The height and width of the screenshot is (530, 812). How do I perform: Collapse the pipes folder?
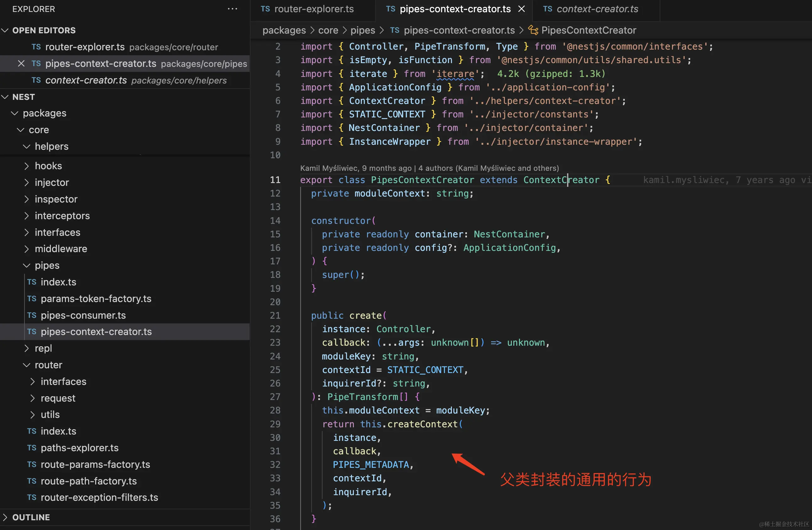[x=27, y=265]
